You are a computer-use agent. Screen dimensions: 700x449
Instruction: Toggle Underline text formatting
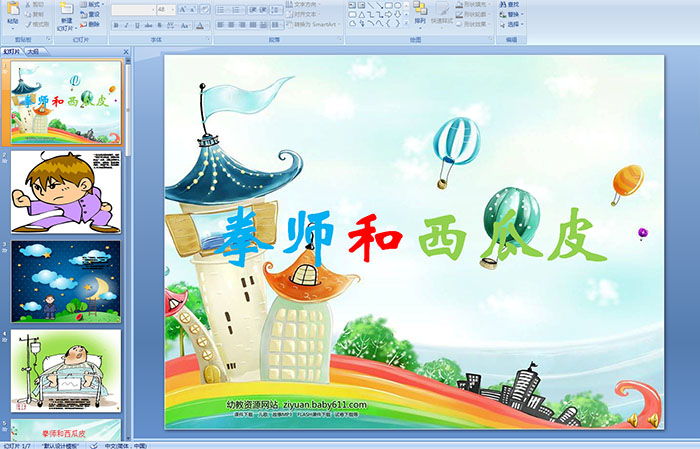coord(139,25)
